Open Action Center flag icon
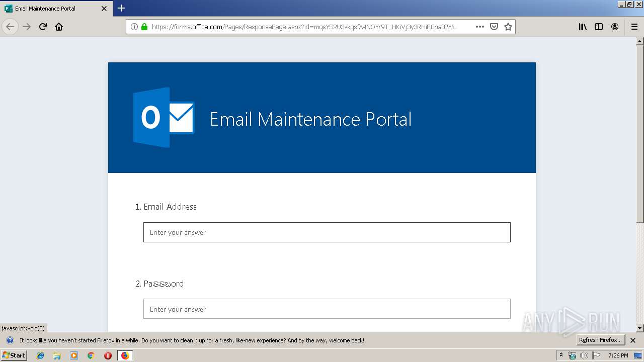644x362 pixels. [x=596, y=355]
